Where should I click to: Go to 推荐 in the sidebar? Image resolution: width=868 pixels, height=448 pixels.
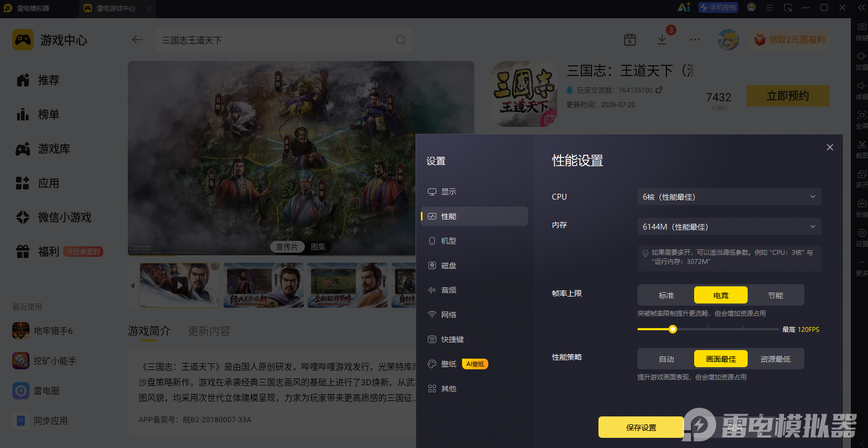[x=37, y=80]
